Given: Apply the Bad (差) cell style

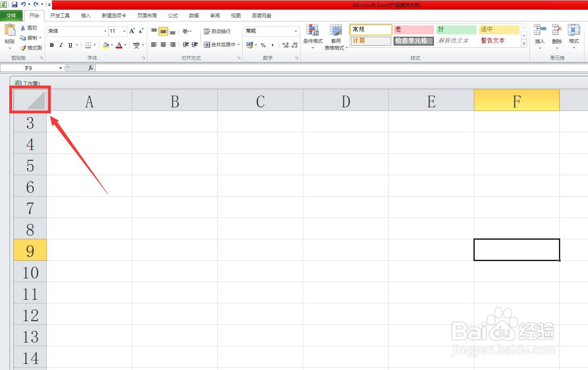Looking at the screenshot, I should (x=413, y=29).
